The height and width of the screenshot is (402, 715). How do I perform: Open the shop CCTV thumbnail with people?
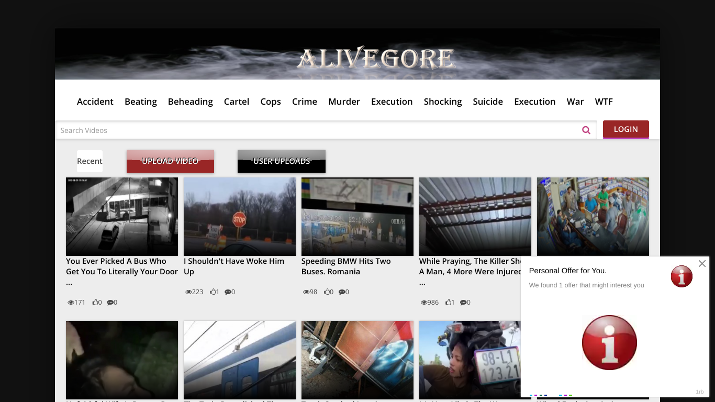pos(592,216)
